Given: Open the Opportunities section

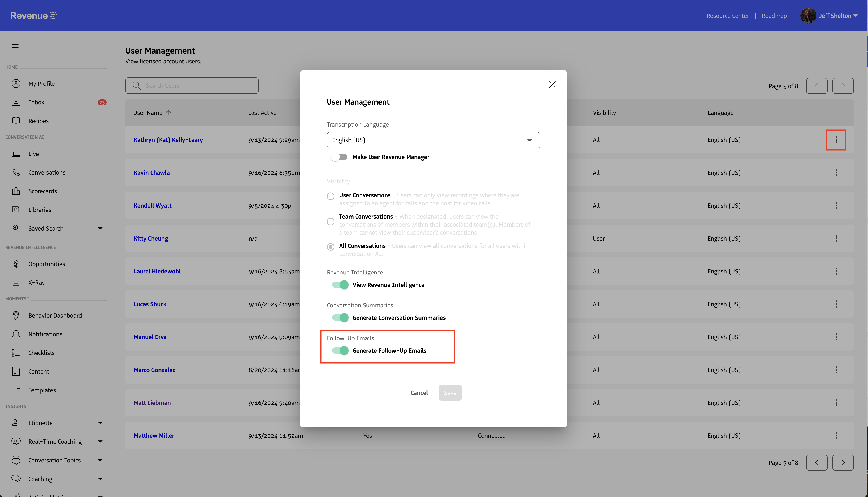Looking at the screenshot, I should [47, 264].
